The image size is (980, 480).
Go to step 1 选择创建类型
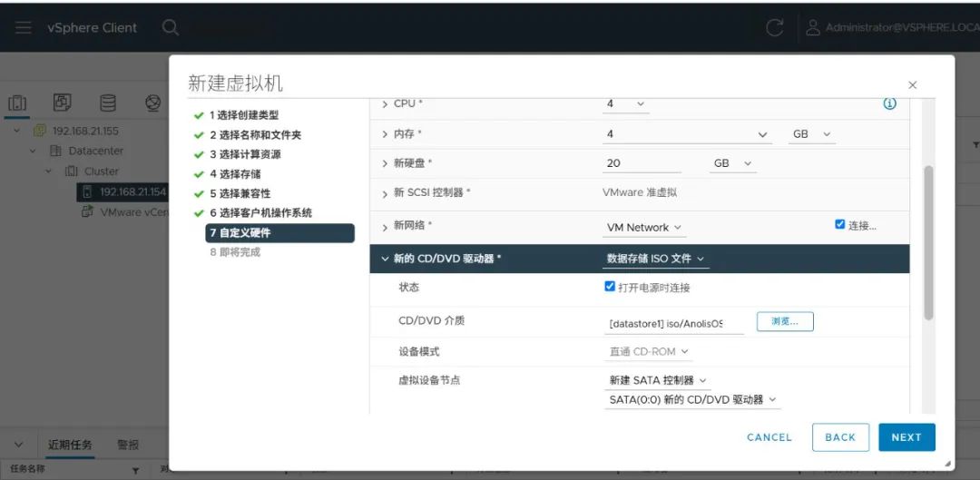coord(244,115)
